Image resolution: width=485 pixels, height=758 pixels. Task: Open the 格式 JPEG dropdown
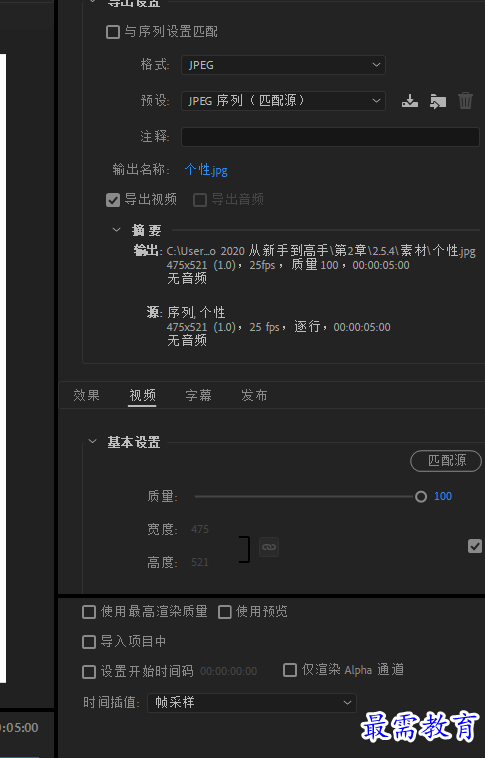pyautogui.click(x=283, y=65)
